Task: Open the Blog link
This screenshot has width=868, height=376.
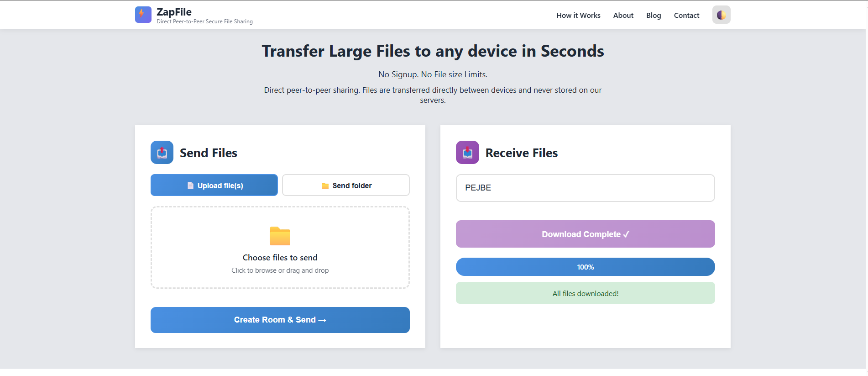Action: pos(654,16)
